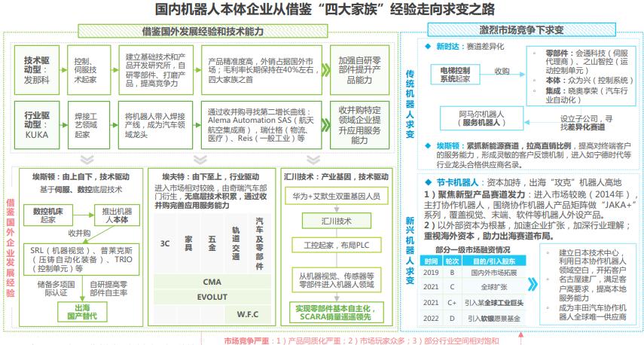Click the EVOLUT row
This screenshot has height=345, width=644.
[x=212, y=297]
